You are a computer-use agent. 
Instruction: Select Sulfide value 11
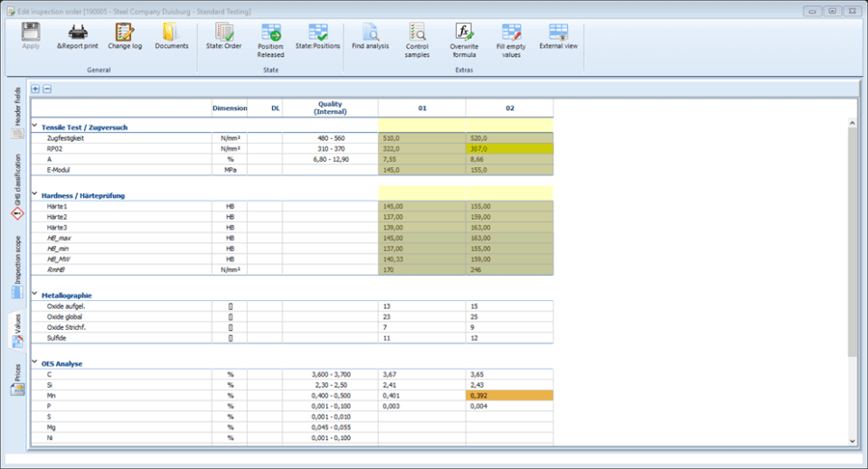[422, 338]
